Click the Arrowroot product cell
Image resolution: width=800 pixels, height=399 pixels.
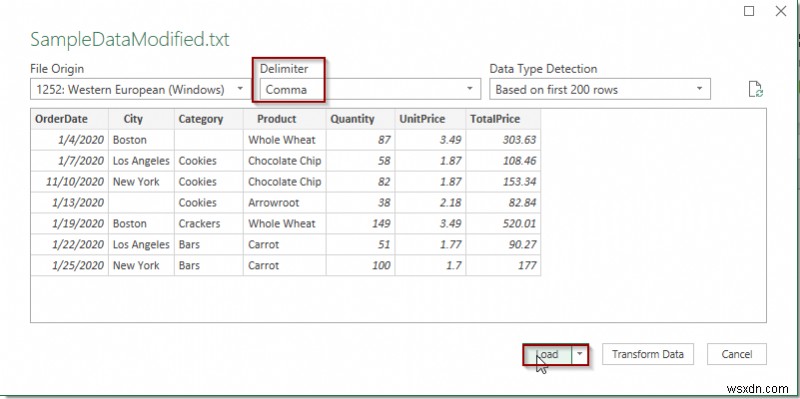[285, 203]
